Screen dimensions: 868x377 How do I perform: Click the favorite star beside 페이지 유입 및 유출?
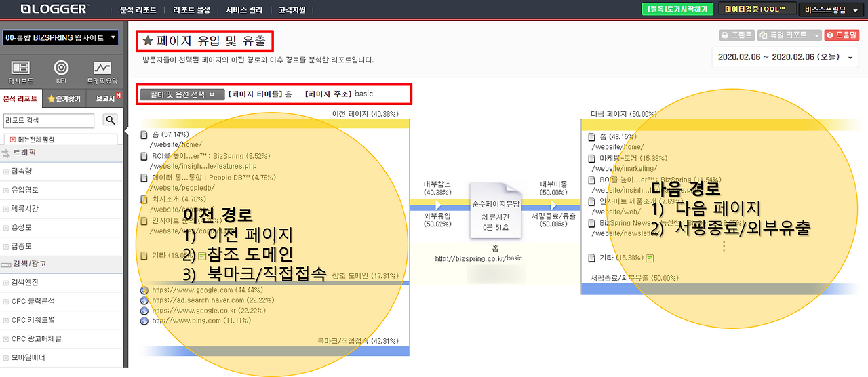click(147, 41)
